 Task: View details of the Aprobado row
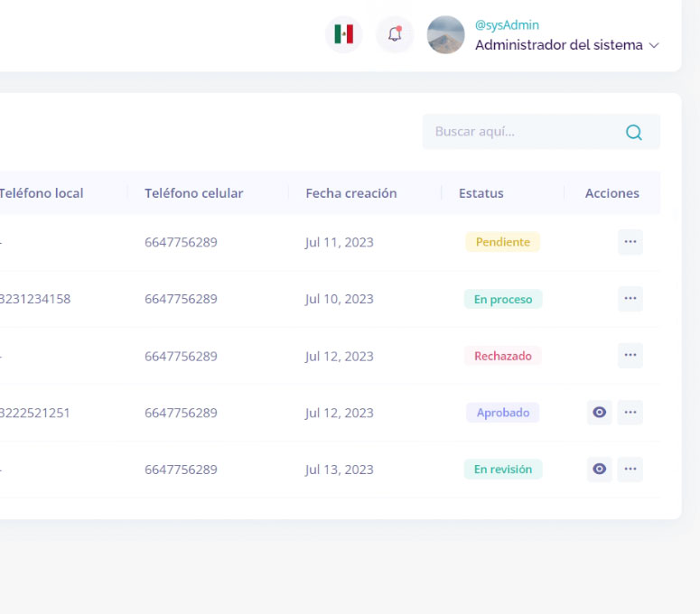tap(600, 413)
